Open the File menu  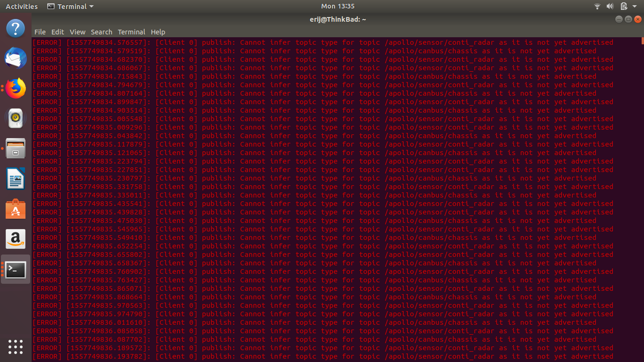pyautogui.click(x=40, y=32)
